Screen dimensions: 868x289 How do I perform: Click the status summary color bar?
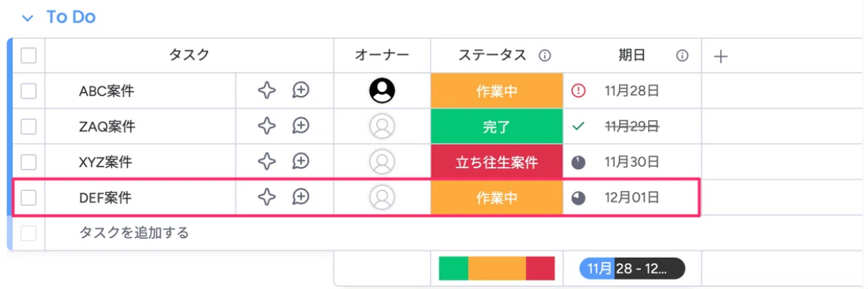pos(497,268)
